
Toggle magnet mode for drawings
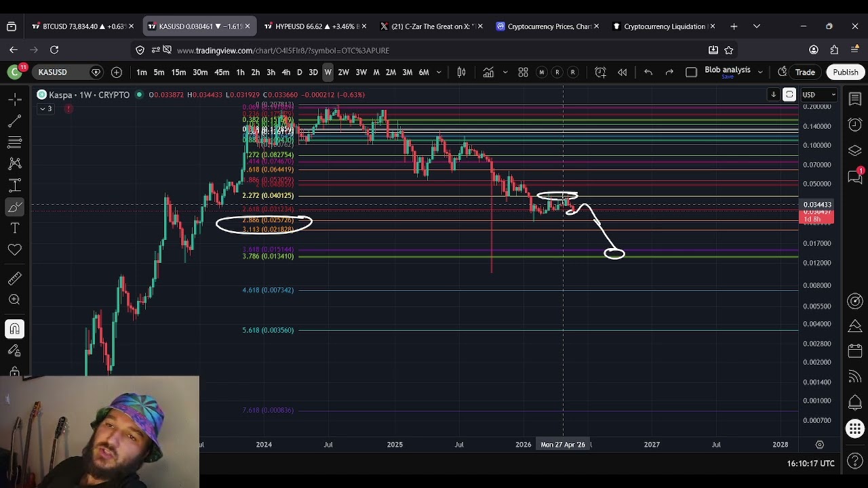[14, 329]
